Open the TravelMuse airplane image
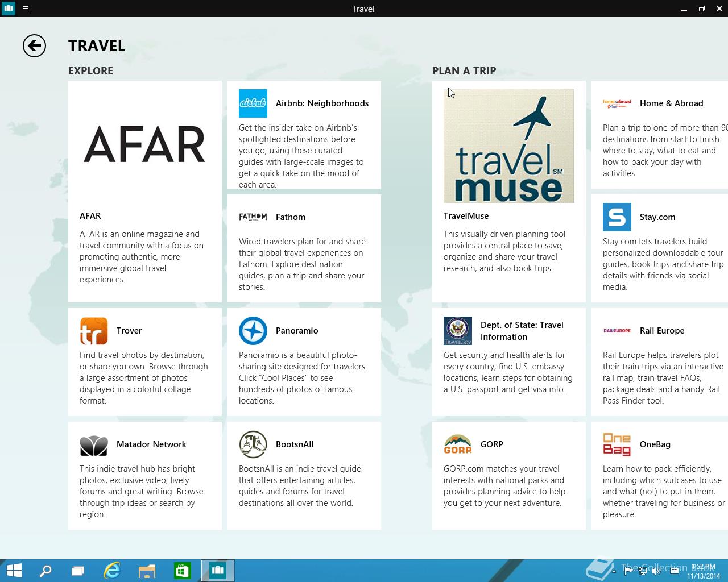728x582 pixels. click(509, 146)
